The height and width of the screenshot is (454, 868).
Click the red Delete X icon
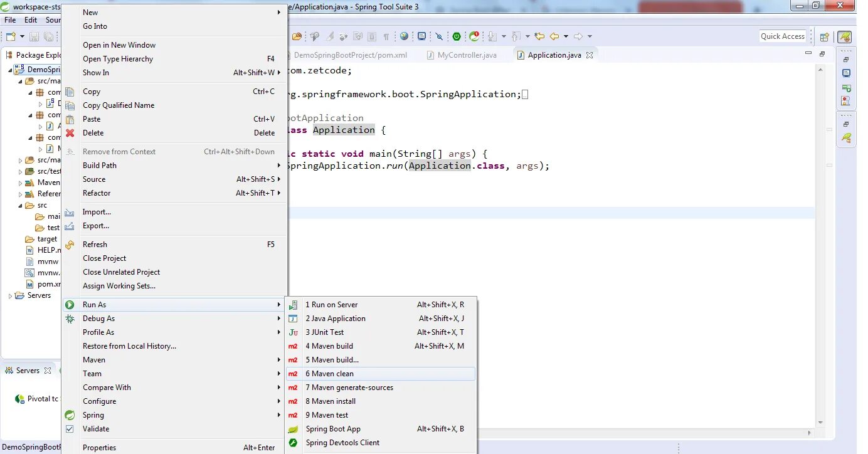tap(70, 133)
